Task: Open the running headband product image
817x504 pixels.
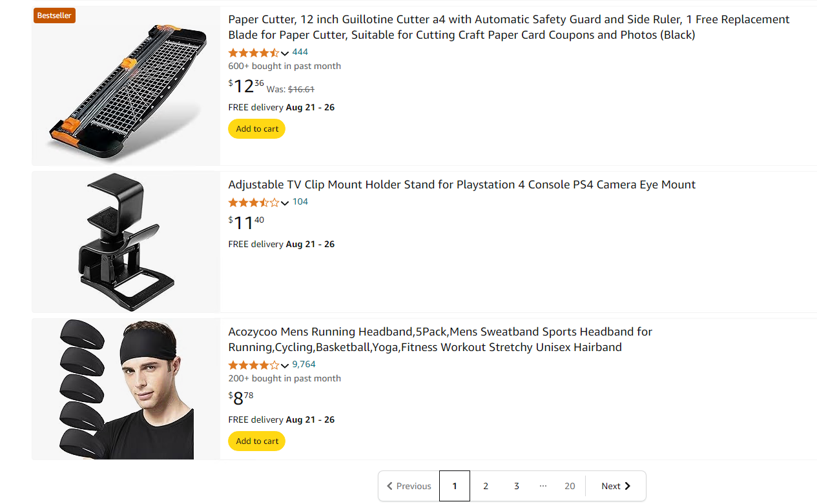Action: click(x=126, y=389)
